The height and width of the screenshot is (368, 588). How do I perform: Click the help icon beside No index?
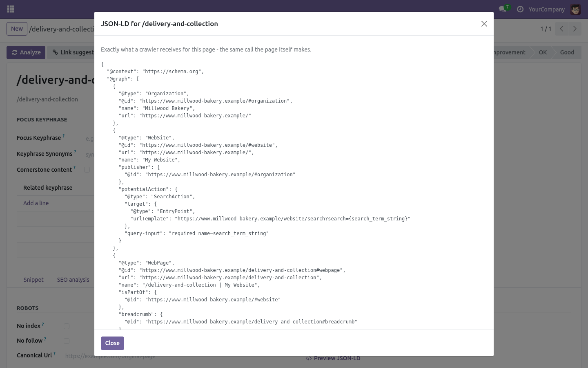(43, 324)
